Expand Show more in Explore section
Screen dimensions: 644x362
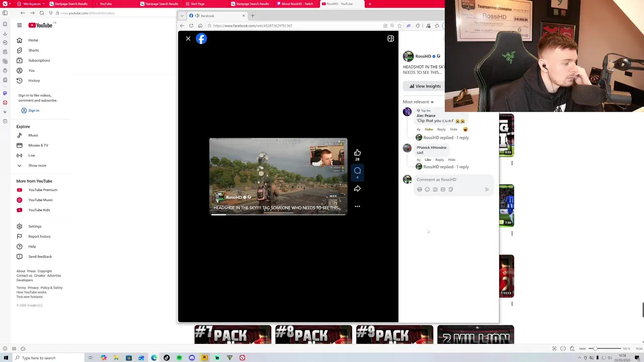tap(37, 165)
